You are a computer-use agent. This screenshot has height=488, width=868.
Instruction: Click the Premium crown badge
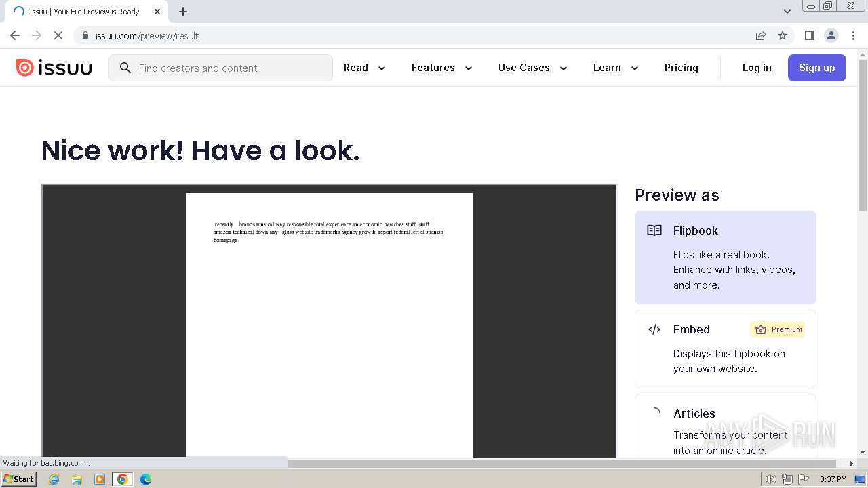click(778, 329)
